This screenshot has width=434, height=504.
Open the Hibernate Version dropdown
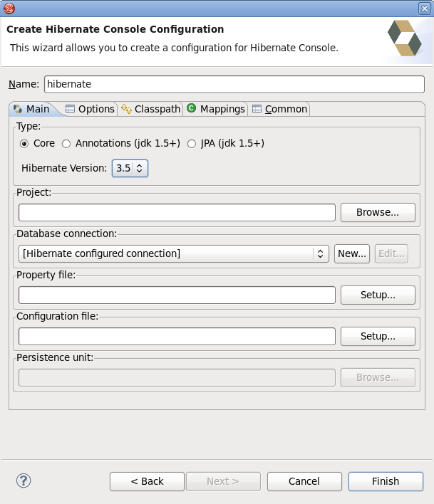(x=130, y=169)
